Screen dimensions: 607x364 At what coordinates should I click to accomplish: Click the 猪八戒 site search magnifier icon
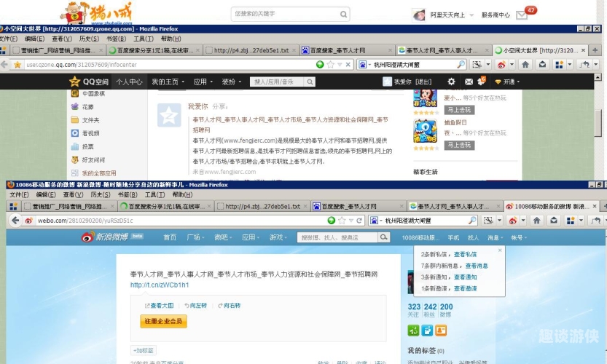pos(343,15)
